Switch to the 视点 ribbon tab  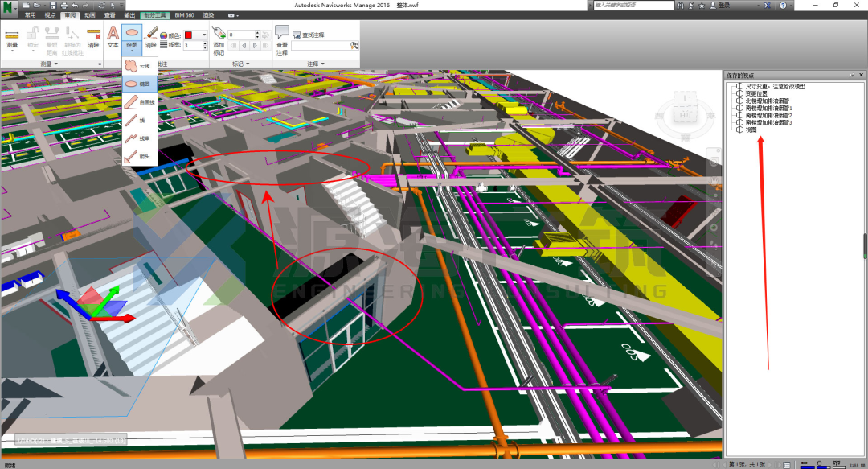pyautogui.click(x=50, y=15)
